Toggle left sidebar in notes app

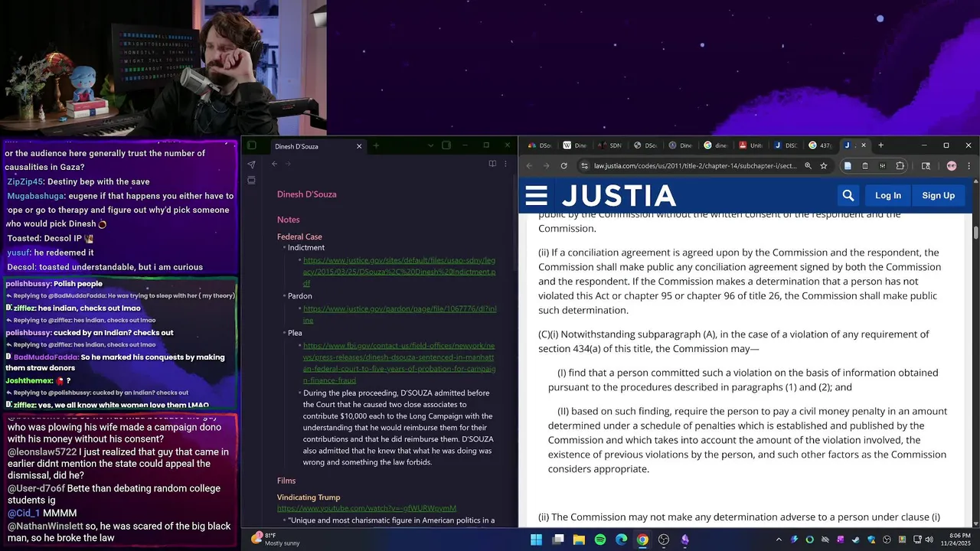(x=251, y=145)
